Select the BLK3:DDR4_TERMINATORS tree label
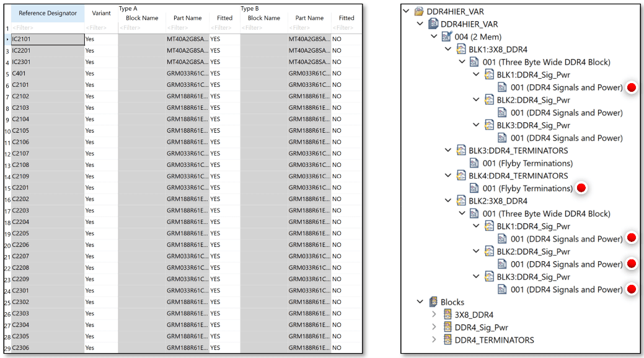This screenshot has width=644, height=358. tap(518, 150)
